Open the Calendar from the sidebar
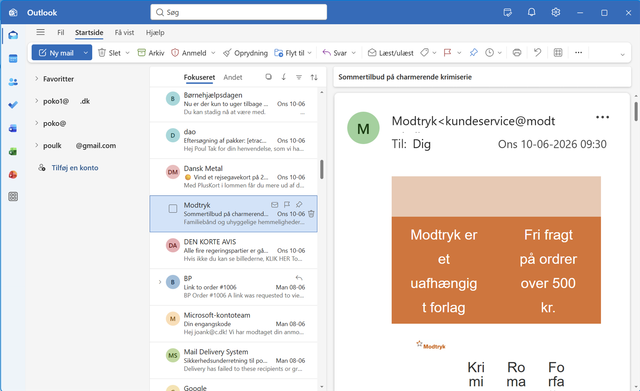 click(13, 58)
